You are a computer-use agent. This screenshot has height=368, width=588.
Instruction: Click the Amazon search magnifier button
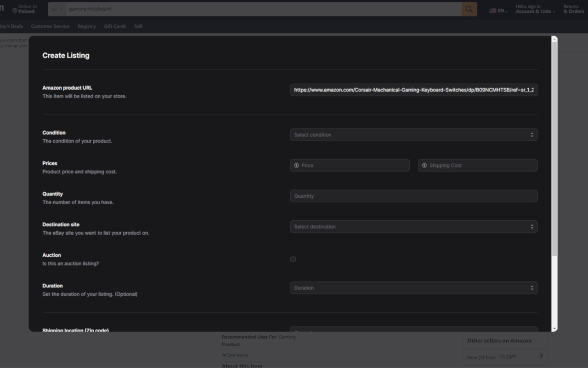click(469, 9)
